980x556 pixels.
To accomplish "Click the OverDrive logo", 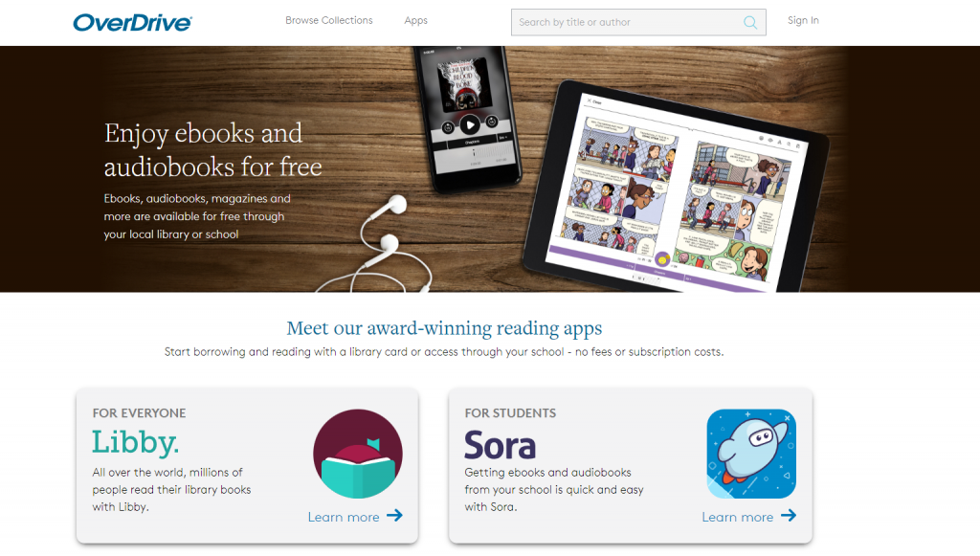I will click(132, 23).
